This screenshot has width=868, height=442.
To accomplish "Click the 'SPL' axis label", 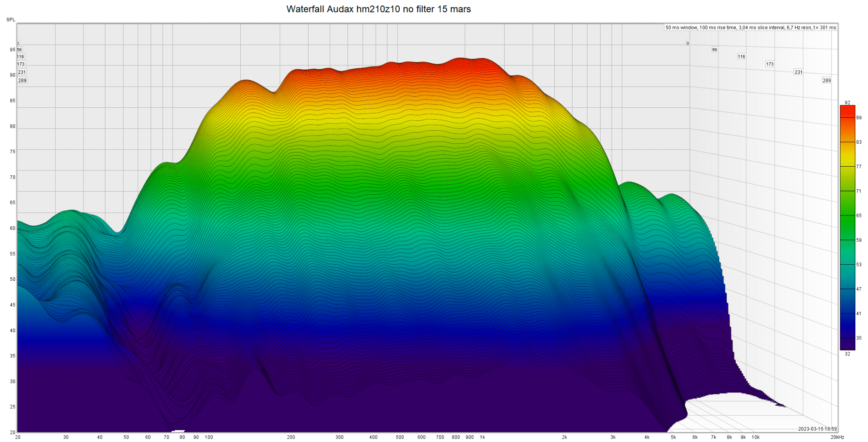I will (11, 20).
